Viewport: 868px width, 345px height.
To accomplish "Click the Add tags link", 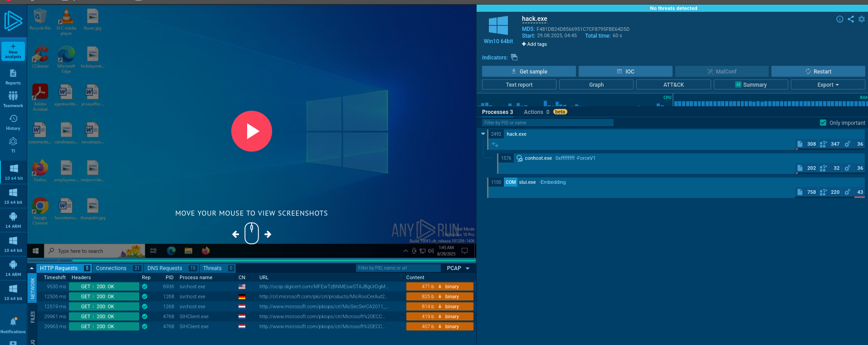I will click(534, 44).
